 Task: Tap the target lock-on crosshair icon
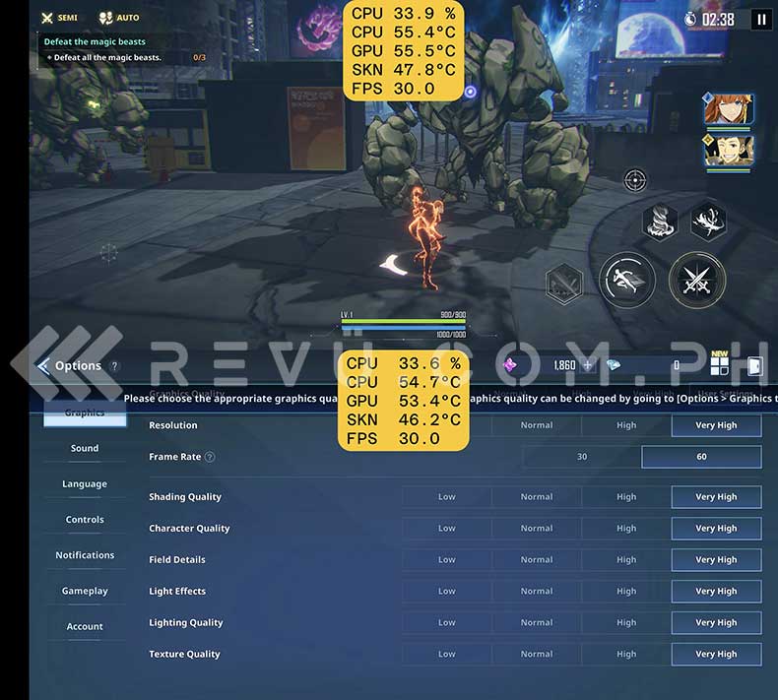tap(634, 179)
